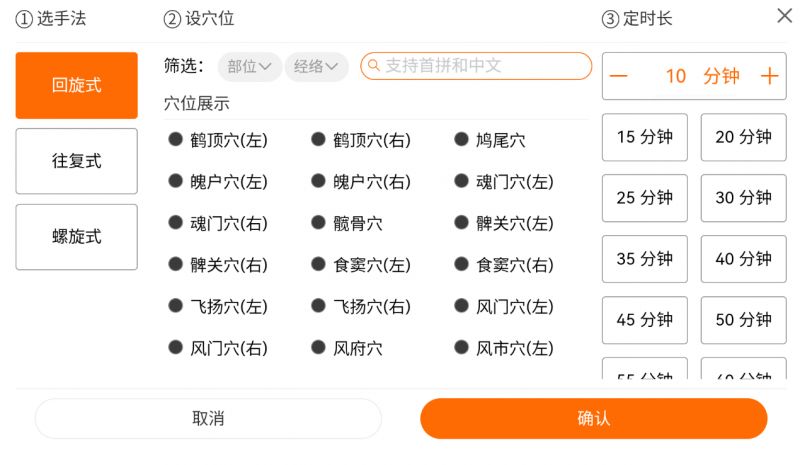800x465 pixels.
Task: Click the plus icon to increase minutes
Action: coord(769,77)
